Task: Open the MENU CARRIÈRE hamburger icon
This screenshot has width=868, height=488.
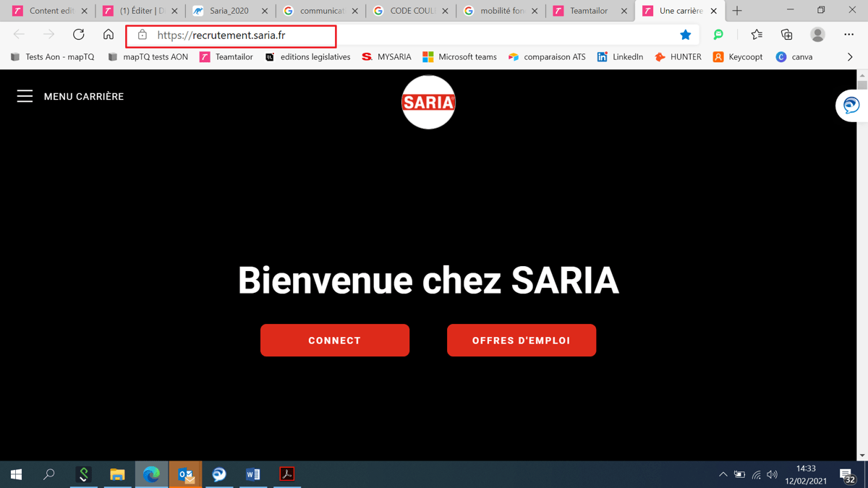Action: coord(25,96)
